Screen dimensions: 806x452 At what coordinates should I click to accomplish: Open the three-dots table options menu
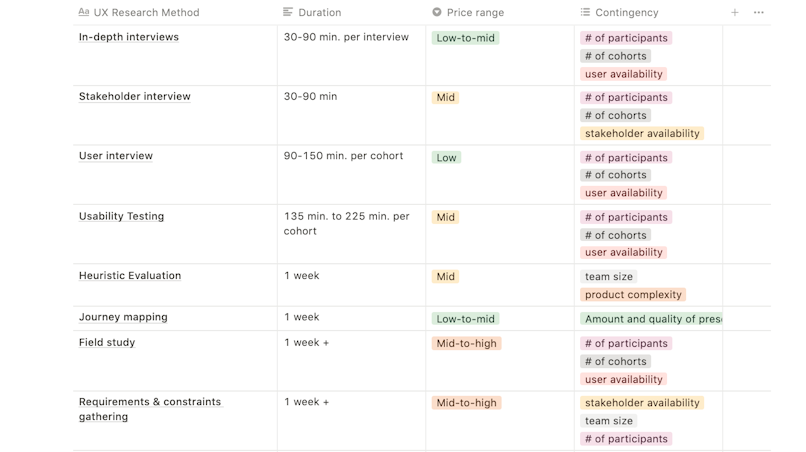[x=759, y=13]
